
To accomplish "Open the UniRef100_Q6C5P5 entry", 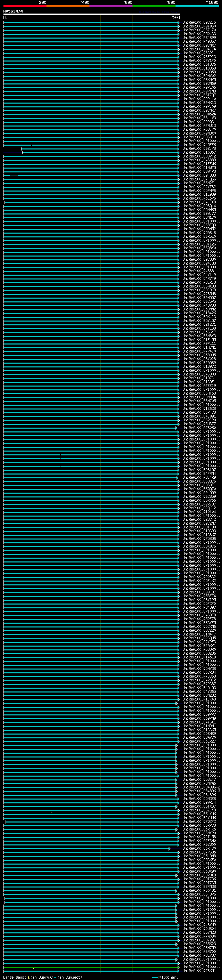I will pyautogui.click(x=199, y=302).
